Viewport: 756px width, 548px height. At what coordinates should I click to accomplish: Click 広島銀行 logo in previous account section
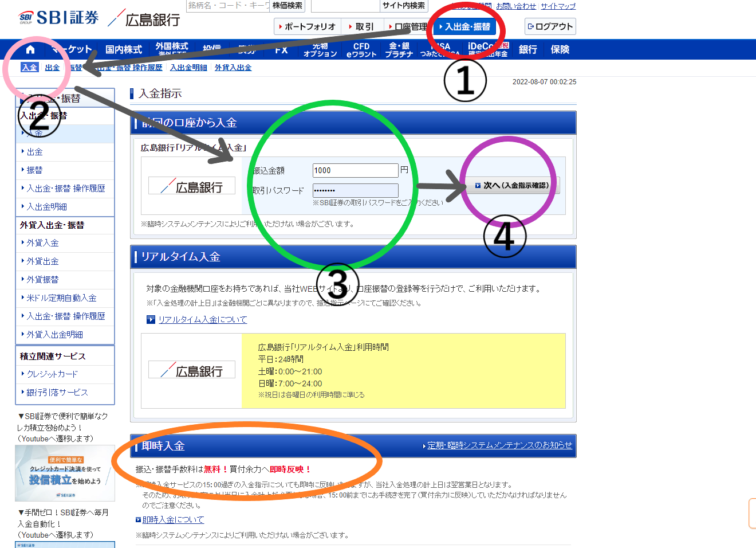[192, 186]
